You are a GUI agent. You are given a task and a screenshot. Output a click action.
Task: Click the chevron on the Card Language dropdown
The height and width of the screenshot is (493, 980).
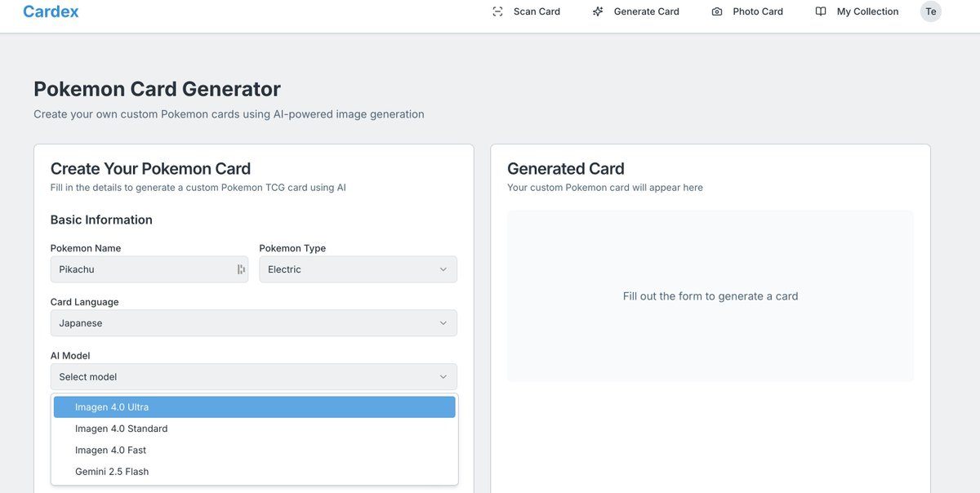[x=443, y=323]
